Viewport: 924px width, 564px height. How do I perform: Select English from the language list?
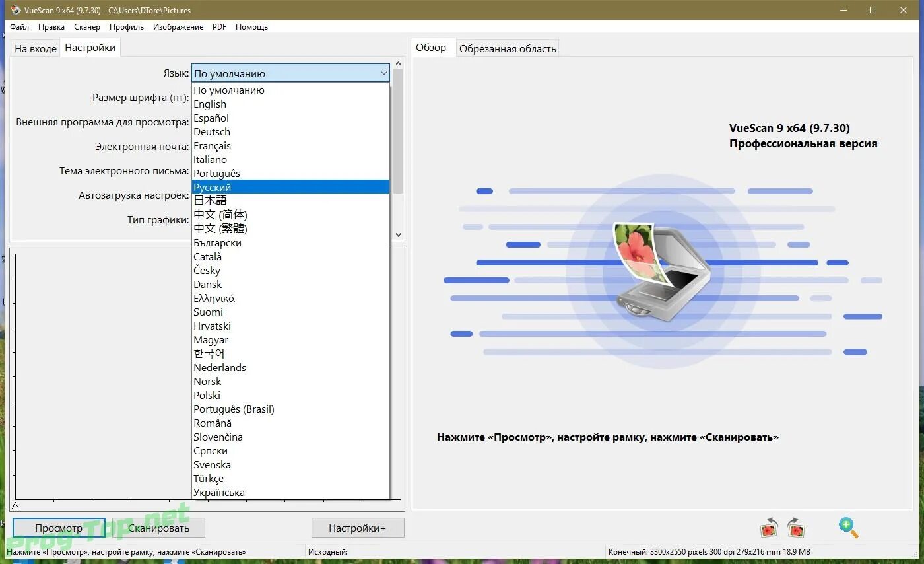click(290, 104)
